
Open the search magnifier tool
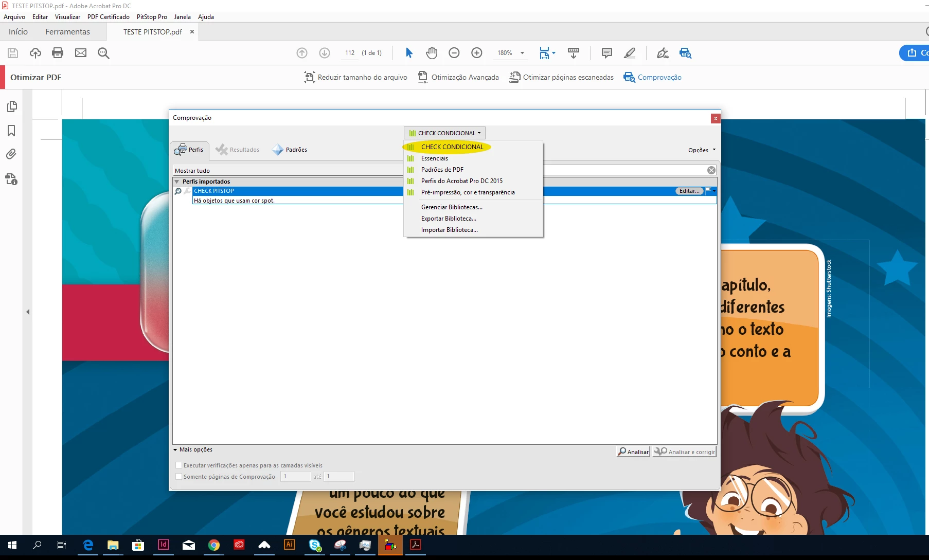[x=103, y=53]
